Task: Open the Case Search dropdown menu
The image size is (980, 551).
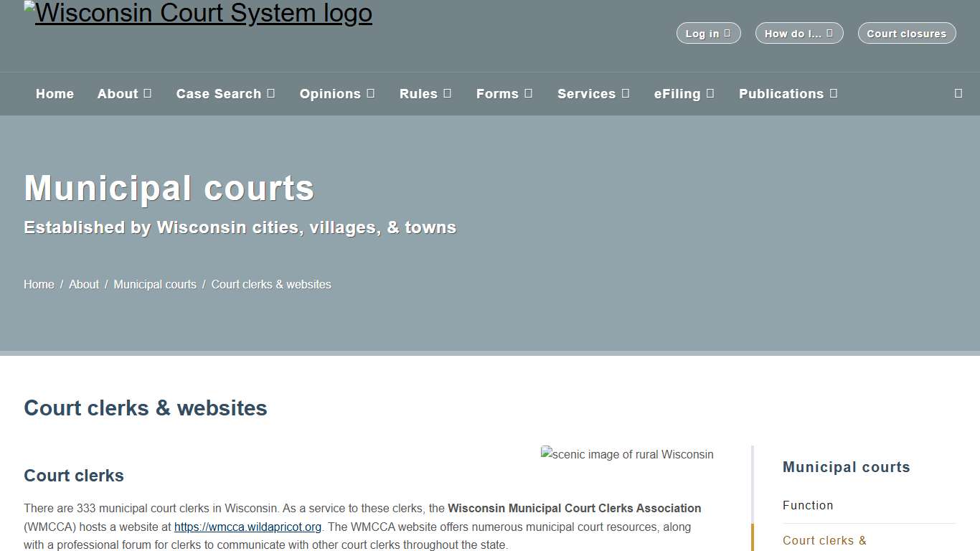Action: pos(225,93)
